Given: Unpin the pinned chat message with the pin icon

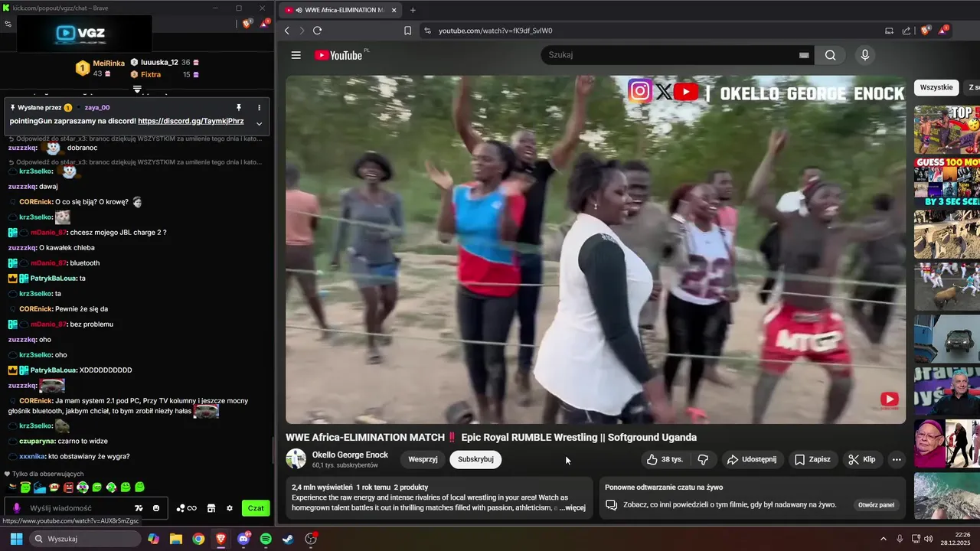Looking at the screenshot, I should click(x=238, y=108).
